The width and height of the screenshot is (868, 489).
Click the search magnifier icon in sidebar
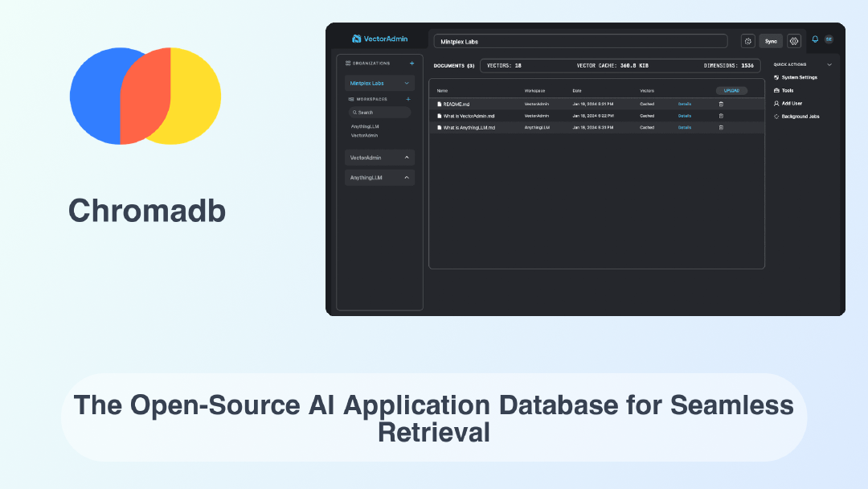pos(355,113)
